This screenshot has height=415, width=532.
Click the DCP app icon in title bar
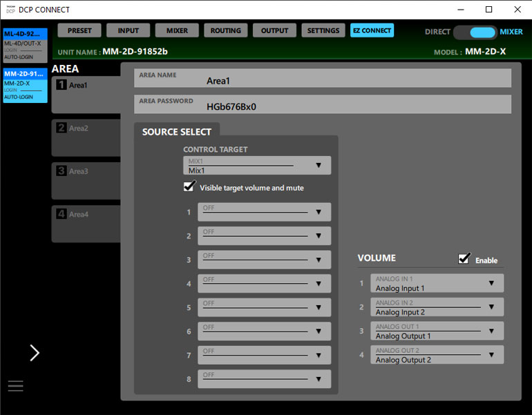[x=10, y=10]
